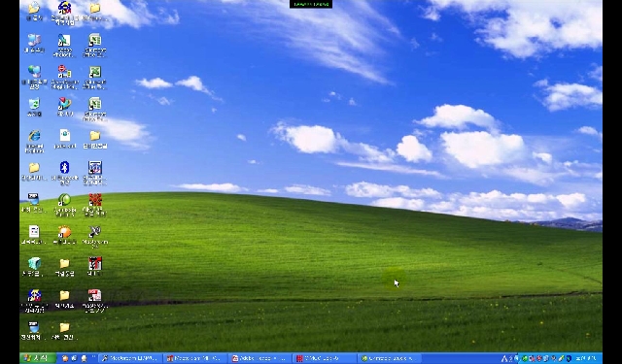Viewport: 622px width, 364px height.
Task: Select the folder icon at top right of icon columns
Action: (95, 11)
